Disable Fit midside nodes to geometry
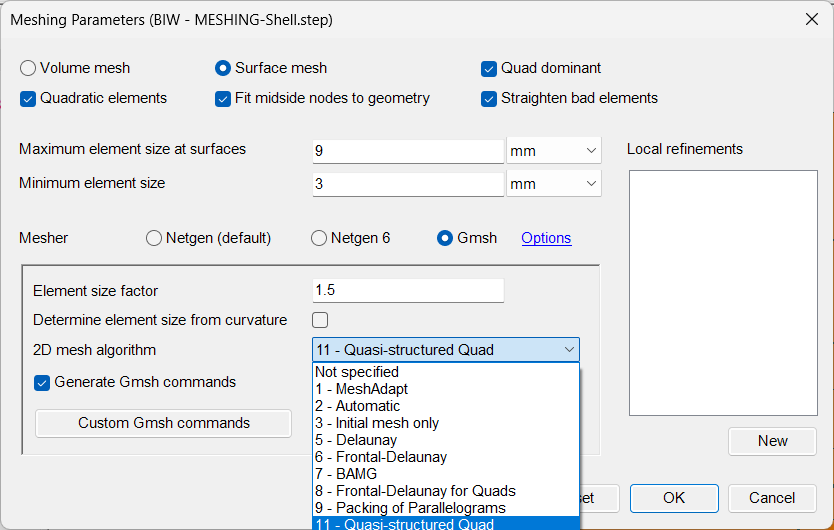This screenshot has height=530, width=834. (x=224, y=98)
